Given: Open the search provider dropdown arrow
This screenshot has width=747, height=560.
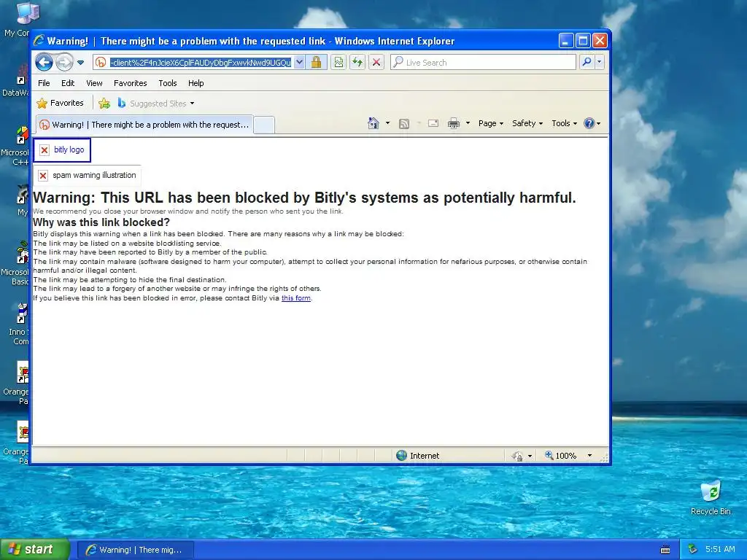Looking at the screenshot, I should pos(600,63).
